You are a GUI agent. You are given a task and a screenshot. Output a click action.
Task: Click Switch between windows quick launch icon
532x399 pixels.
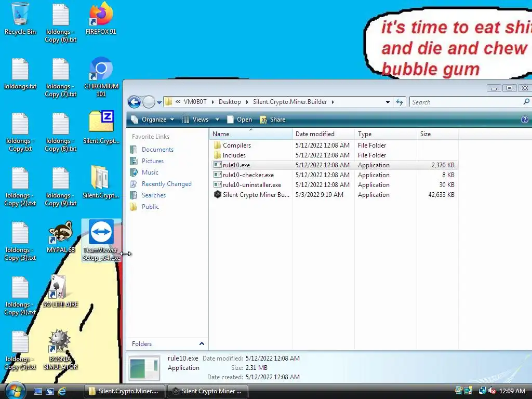49,391
